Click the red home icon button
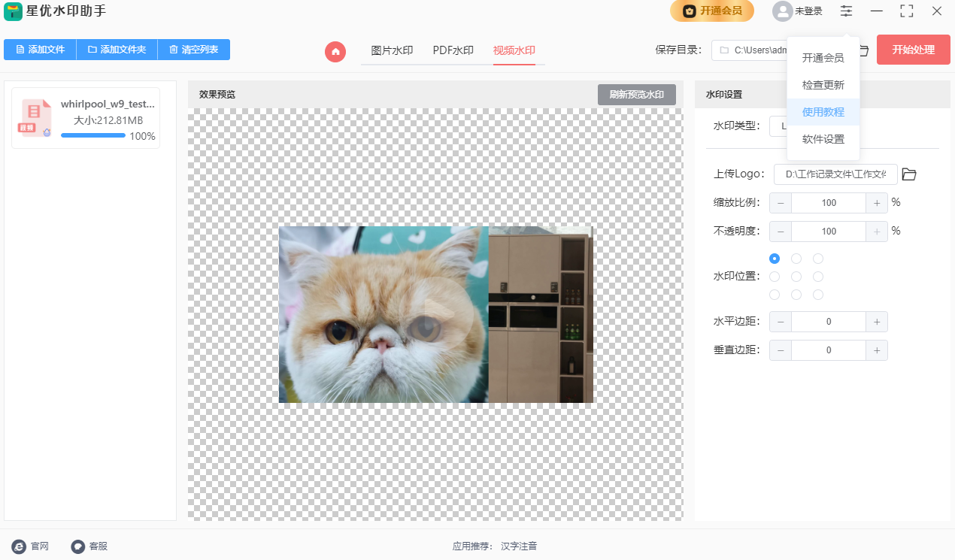 (x=335, y=51)
